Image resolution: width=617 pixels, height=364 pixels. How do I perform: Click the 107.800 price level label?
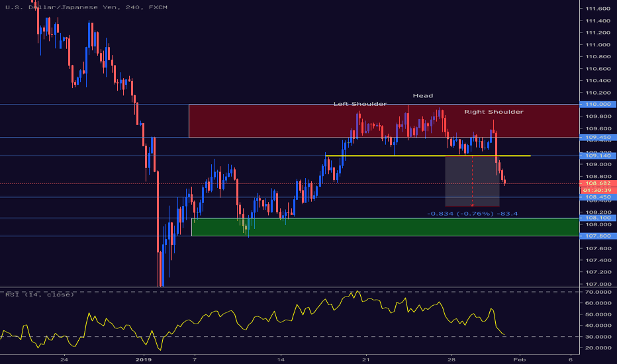[598, 236]
